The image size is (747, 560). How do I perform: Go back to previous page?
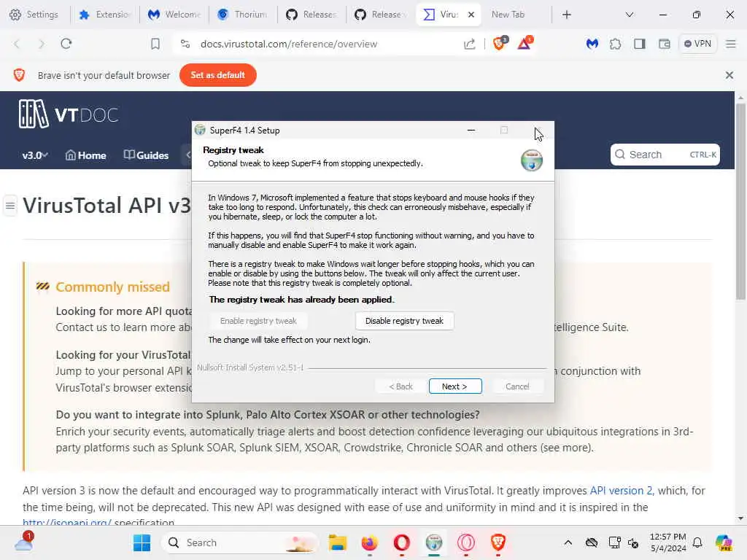point(17,44)
